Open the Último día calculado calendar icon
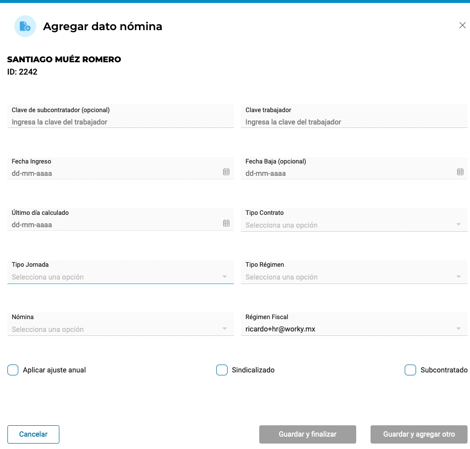Image resolution: width=470 pixels, height=449 pixels. coord(226,223)
